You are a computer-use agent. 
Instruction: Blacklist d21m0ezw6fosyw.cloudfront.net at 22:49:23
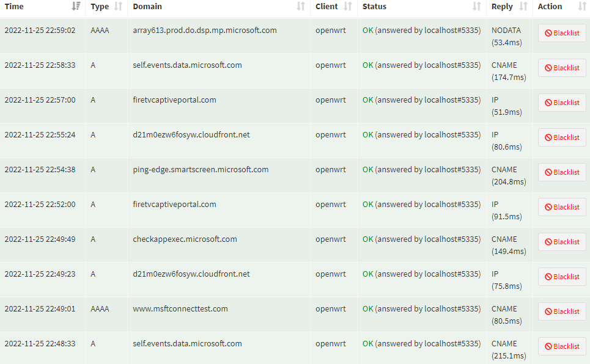click(562, 277)
